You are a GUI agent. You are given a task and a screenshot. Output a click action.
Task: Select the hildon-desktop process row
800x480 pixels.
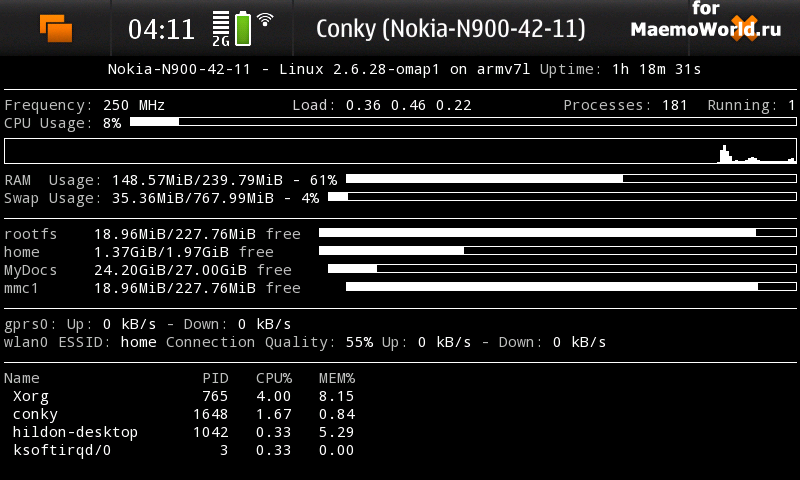[180, 432]
